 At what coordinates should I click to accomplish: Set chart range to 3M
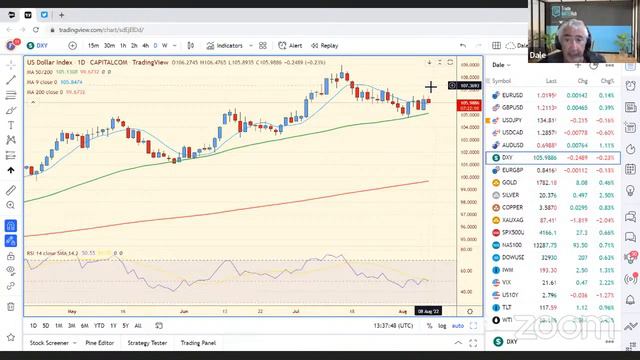click(x=71, y=326)
